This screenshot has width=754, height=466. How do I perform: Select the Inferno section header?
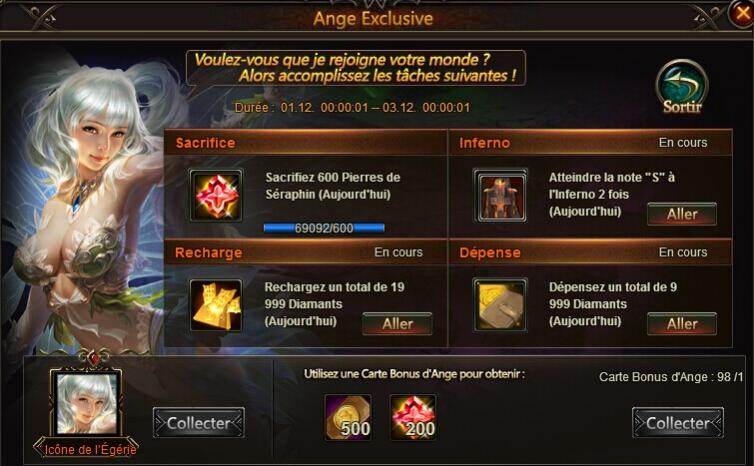591,142
